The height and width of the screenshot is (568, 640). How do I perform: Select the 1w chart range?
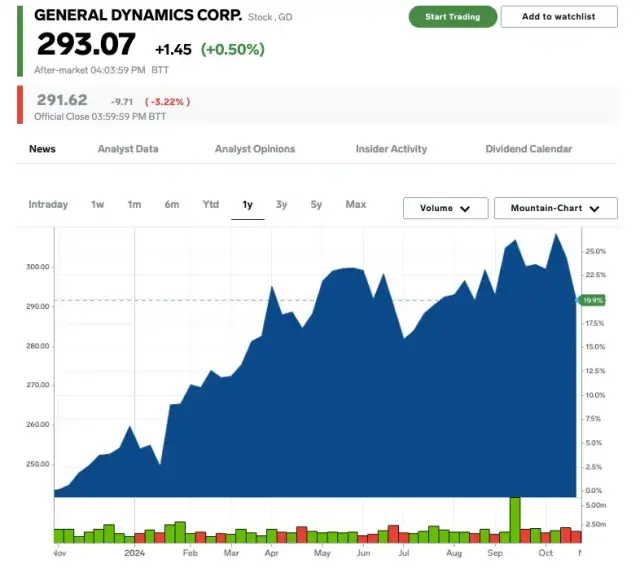97,205
